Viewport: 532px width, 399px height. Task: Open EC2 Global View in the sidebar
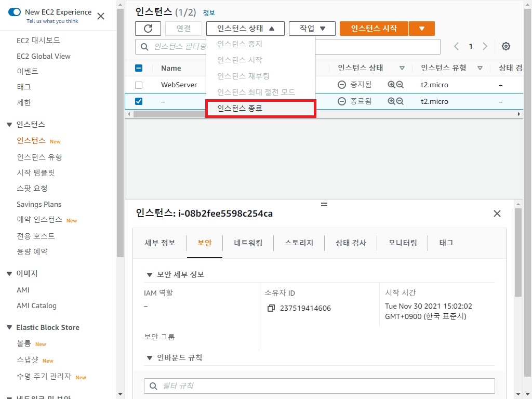click(44, 56)
